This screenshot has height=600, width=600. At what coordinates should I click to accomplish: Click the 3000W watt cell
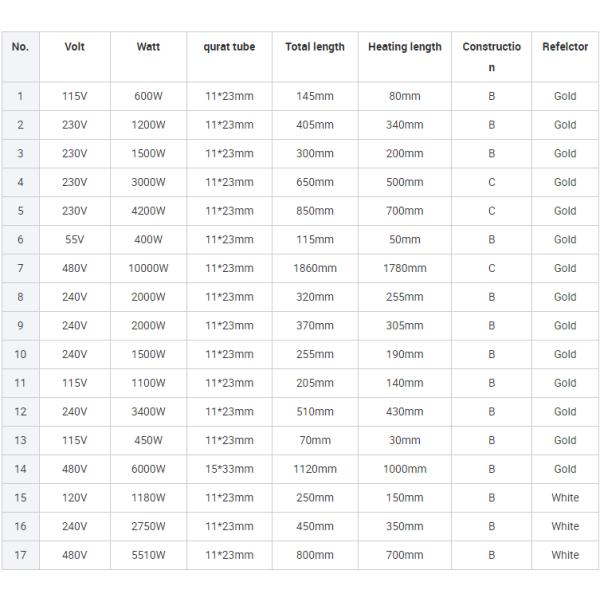point(148,182)
